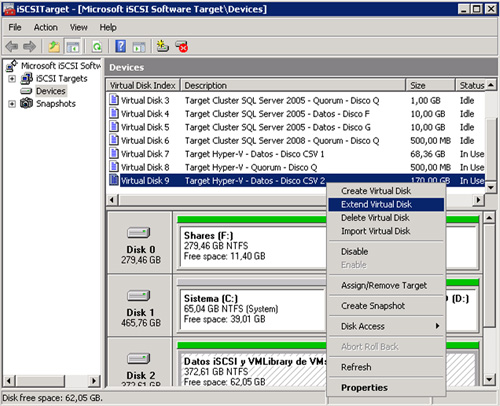This screenshot has width=500, height=406.
Task: Sort by Status column header
Action: click(x=470, y=85)
